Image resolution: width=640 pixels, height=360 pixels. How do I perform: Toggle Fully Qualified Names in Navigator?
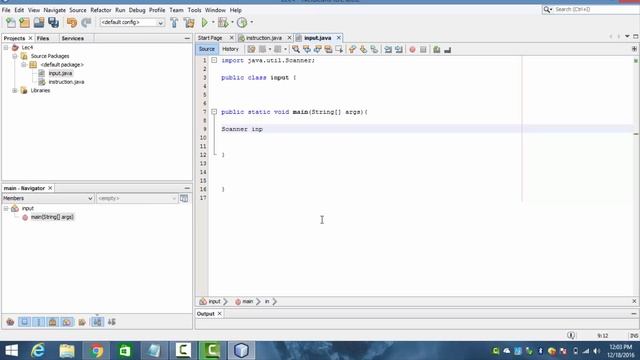tap(82, 322)
